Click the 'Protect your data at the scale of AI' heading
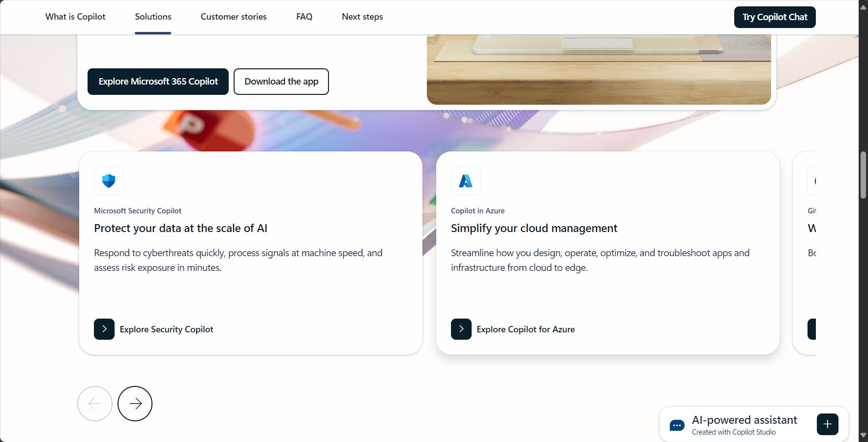 (x=180, y=228)
